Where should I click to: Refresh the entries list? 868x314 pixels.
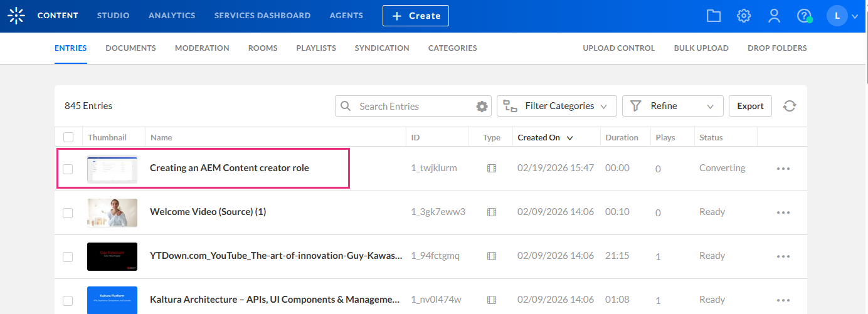click(x=789, y=107)
